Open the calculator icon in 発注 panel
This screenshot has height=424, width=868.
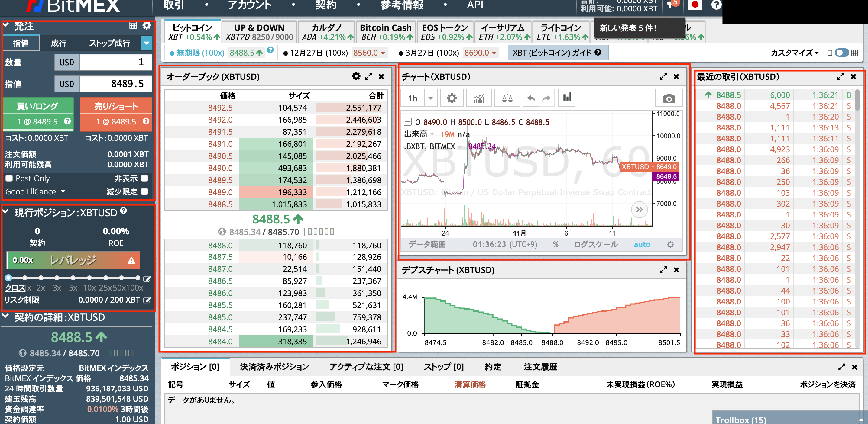pos(133,26)
